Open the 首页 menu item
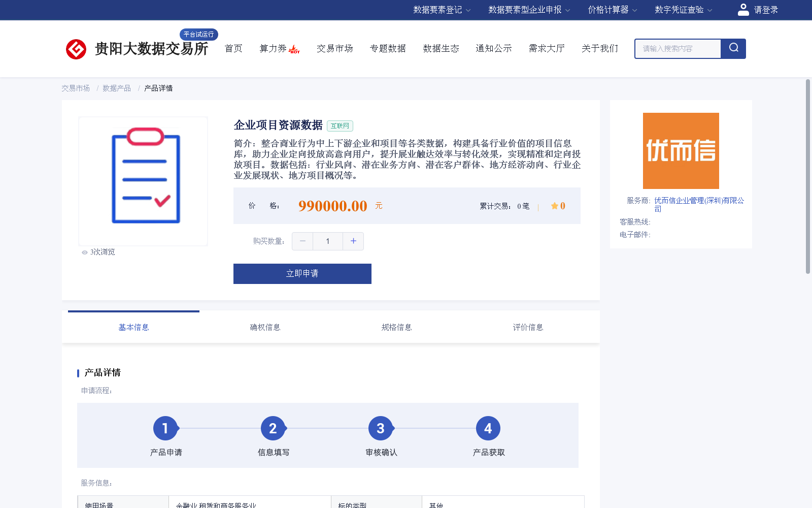Image resolution: width=812 pixels, height=508 pixels. coord(233,49)
